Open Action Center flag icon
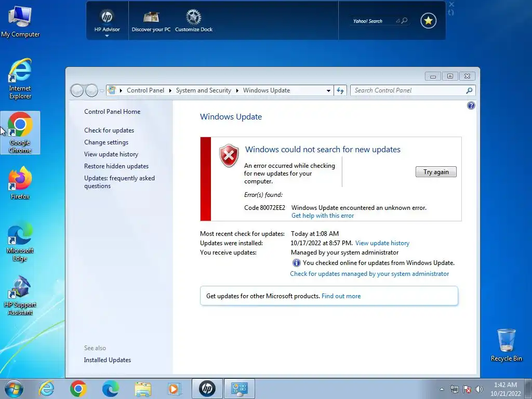Viewport: 532px width, 399px height. tap(467, 389)
